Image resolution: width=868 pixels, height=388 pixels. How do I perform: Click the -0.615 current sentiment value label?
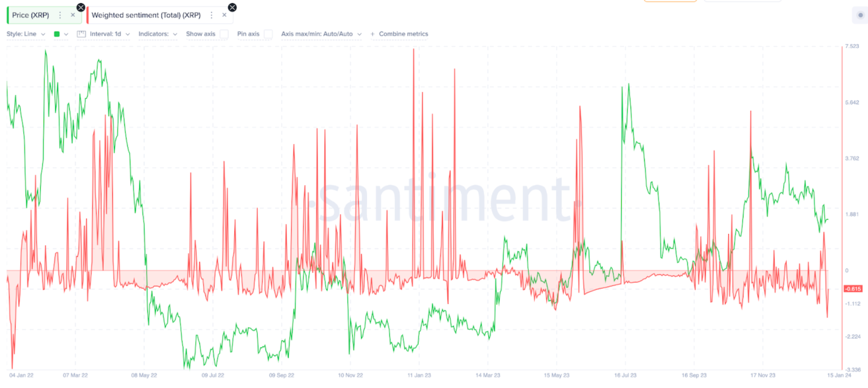853,289
